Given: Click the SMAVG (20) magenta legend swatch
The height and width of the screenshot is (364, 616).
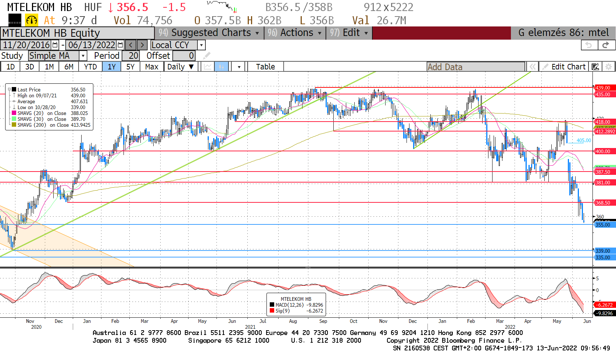Looking at the screenshot, I should [14, 113].
